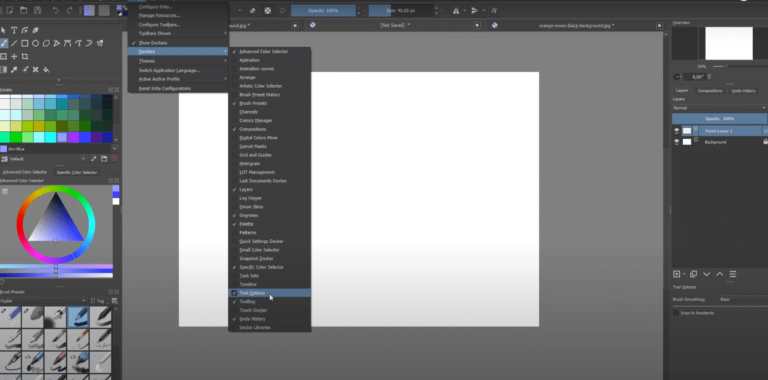Adjust the brush Opacity slider in toolbar
The image size is (768, 380).
click(x=323, y=10)
